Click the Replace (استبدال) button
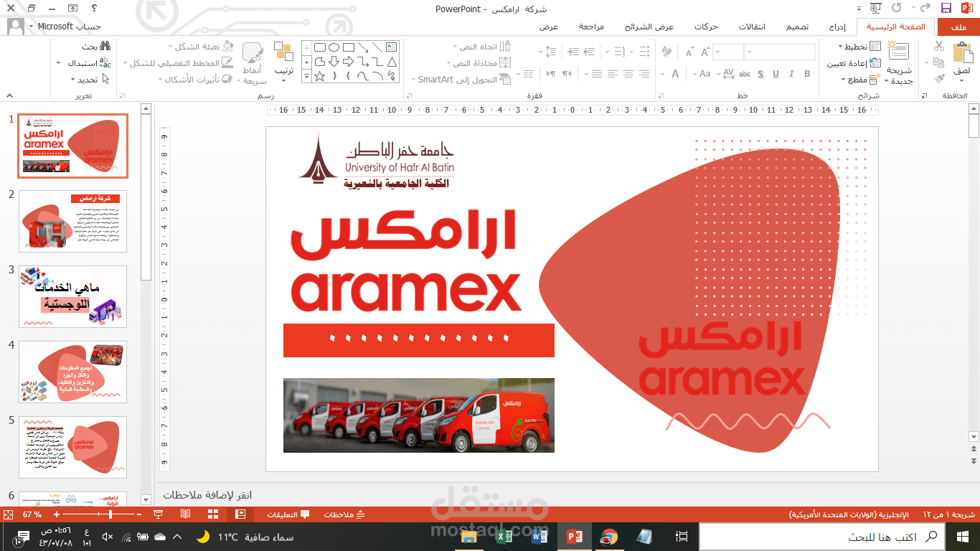This screenshot has height=551, width=980. coord(90,63)
